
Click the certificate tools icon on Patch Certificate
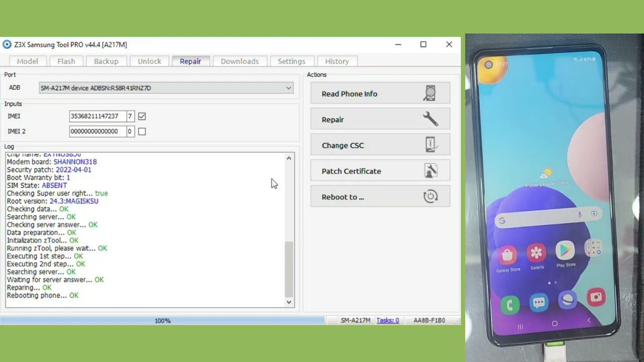[431, 171]
